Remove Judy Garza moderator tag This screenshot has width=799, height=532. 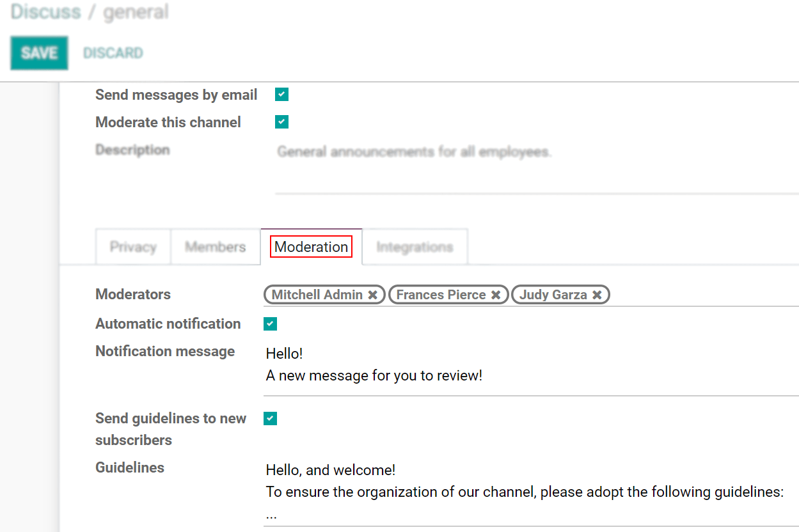[597, 295]
